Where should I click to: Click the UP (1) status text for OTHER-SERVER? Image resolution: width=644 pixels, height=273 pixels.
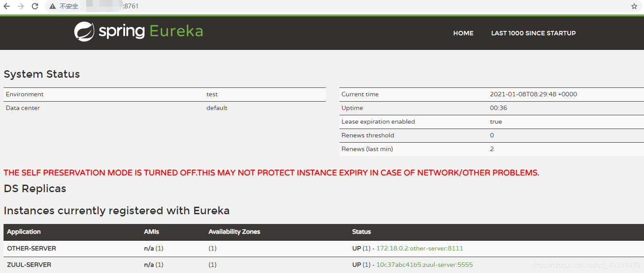tap(362, 248)
